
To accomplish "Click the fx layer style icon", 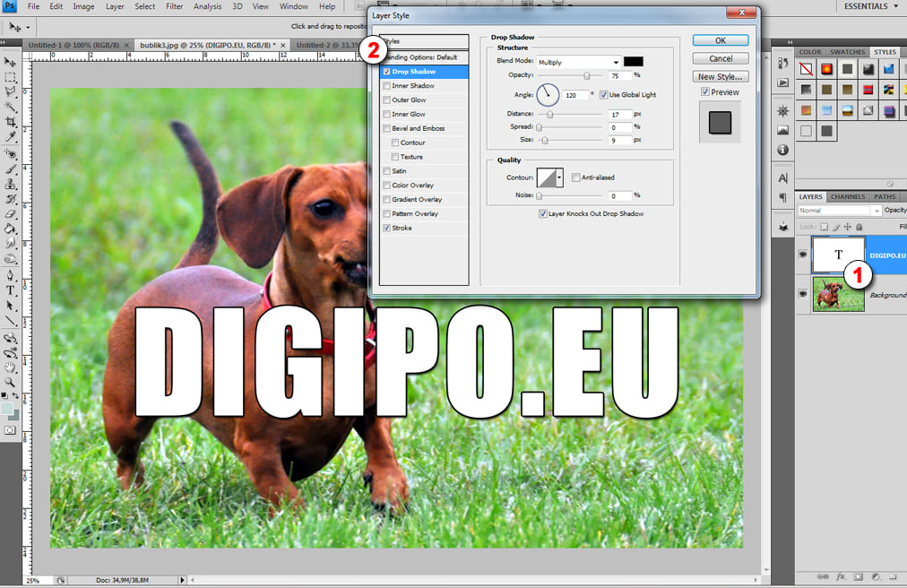I will tap(840, 576).
